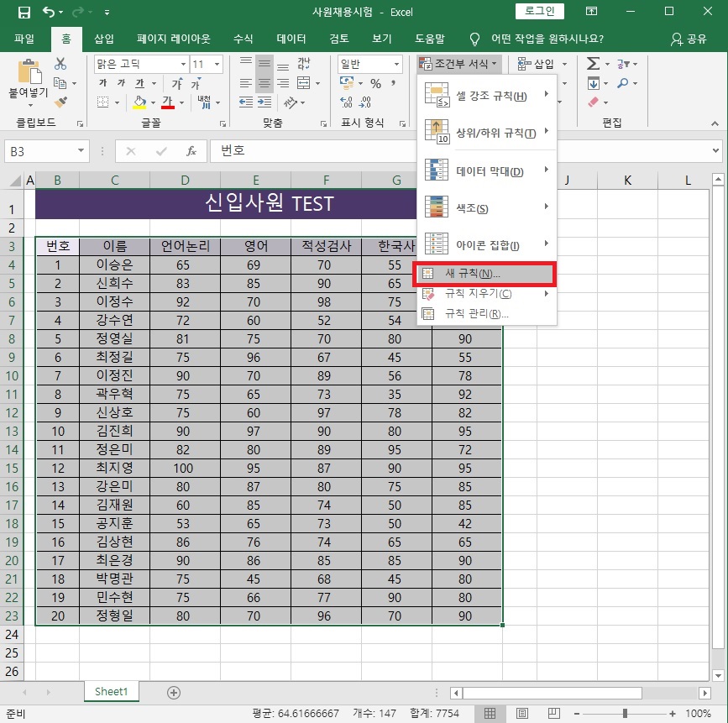This screenshot has height=723, width=728.
Task: Open the 삽입 ribbon tab
Action: pos(104,39)
